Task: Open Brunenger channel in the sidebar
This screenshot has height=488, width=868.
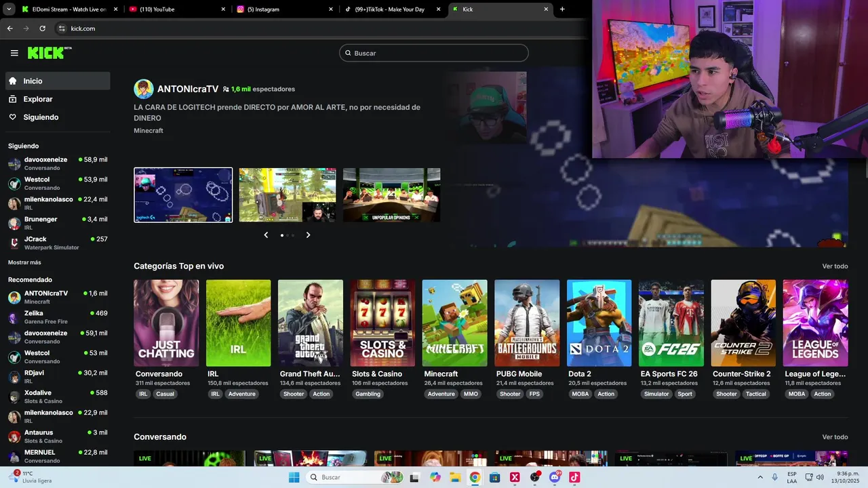Action: 58,223
